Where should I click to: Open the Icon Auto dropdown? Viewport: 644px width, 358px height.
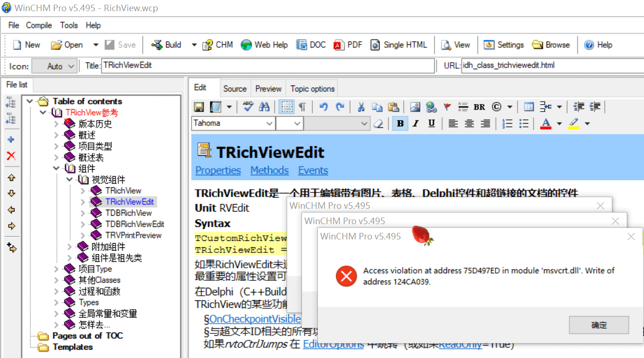54,66
